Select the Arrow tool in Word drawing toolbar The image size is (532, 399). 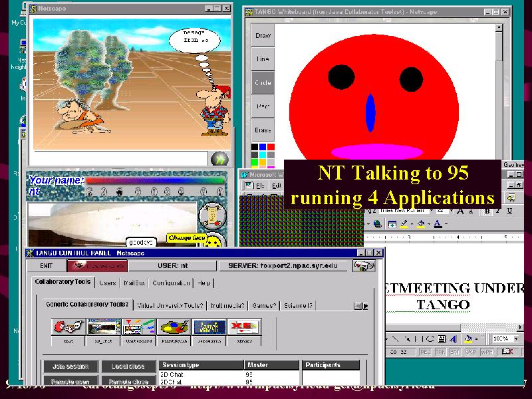coord(407,338)
